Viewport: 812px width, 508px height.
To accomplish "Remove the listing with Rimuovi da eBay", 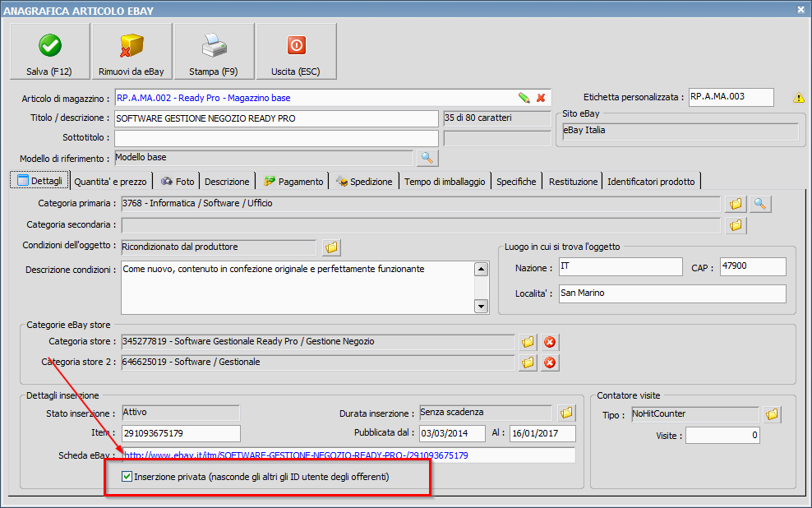I will pos(131,51).
